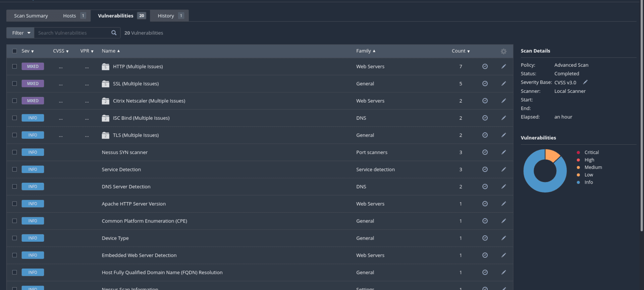Sort by the Count column

(x=461, y=51)
